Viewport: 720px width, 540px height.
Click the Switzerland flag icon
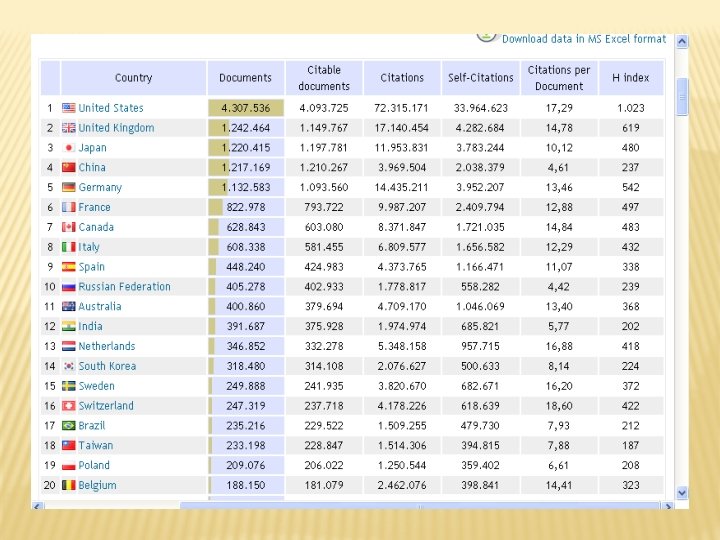click(x=68, y=406)
